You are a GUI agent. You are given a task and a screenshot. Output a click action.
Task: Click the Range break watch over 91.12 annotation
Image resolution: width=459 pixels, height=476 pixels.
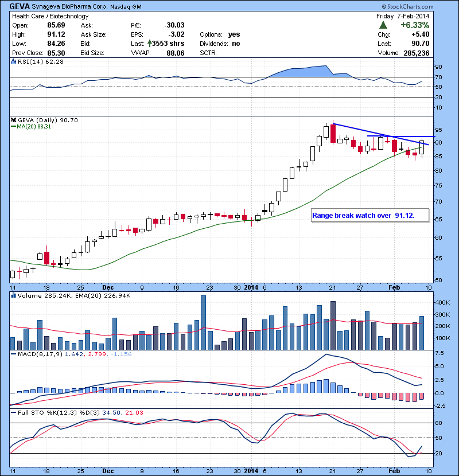(364, 216)
